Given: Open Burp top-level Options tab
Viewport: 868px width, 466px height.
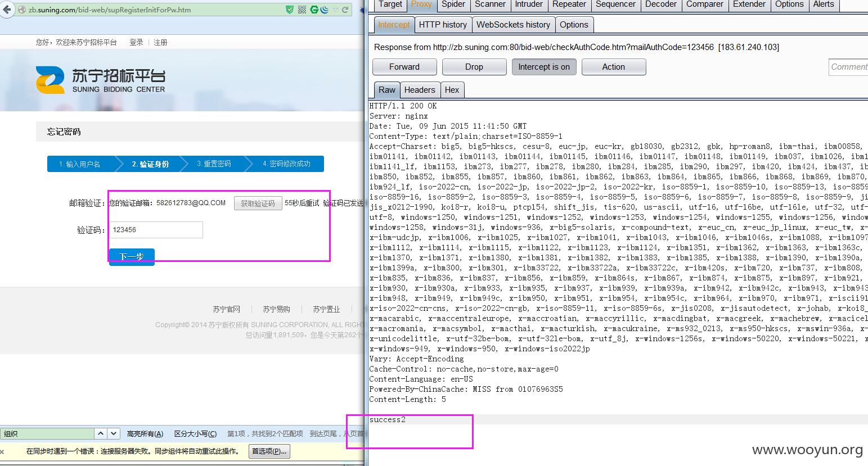Looking at the screenshot, I should 789,4.
